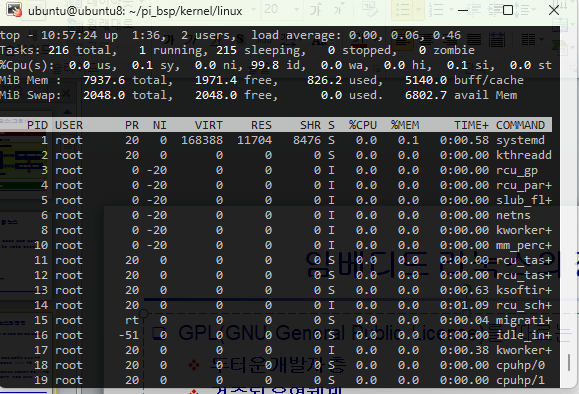Click the TIME+ value 0:01.09
The image size is (579, 394).
(464, 305)
